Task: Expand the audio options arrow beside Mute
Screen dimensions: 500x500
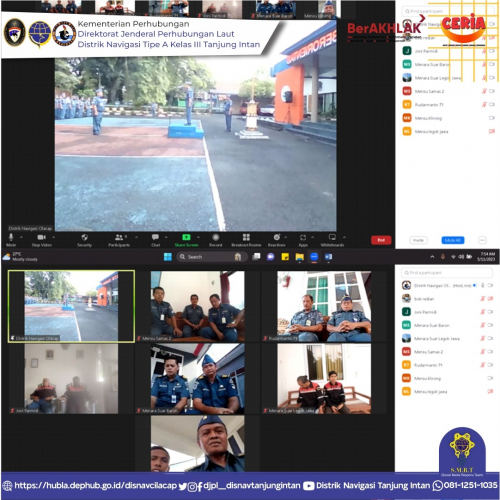Action: click(21, 237)
